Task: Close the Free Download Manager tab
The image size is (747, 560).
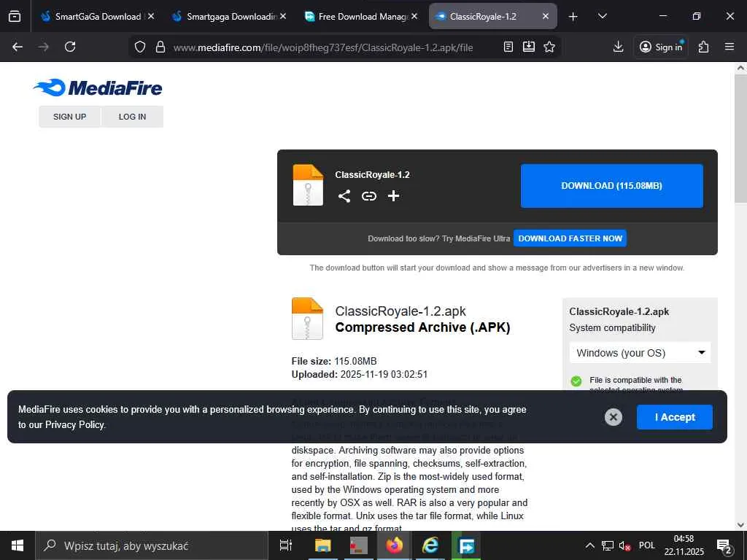Action: coord(414,16)
